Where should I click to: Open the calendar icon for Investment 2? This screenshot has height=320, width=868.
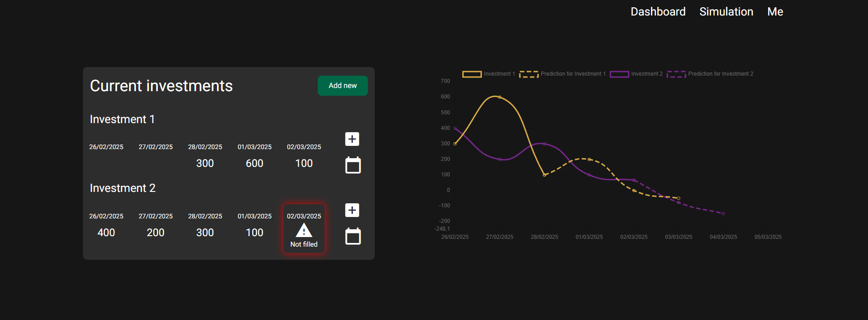click(353, 236)
